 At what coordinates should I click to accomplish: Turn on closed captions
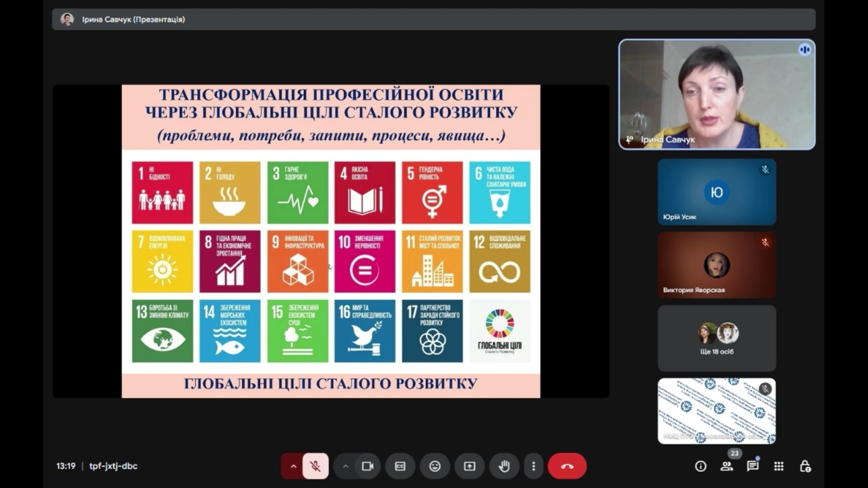(x=400, y=466)
